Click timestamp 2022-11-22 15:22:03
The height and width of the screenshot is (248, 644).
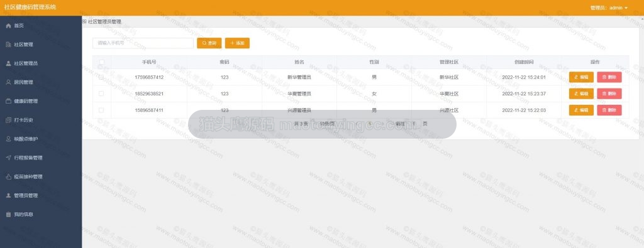tap(524, 111)
